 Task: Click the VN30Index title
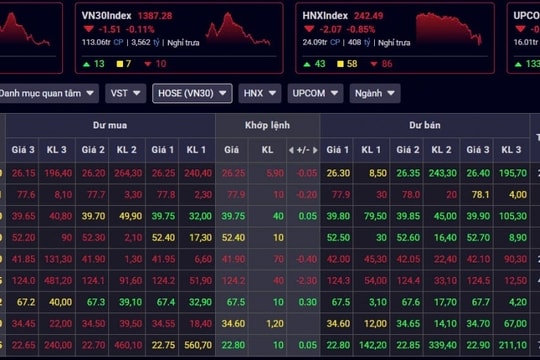[106, 16]
